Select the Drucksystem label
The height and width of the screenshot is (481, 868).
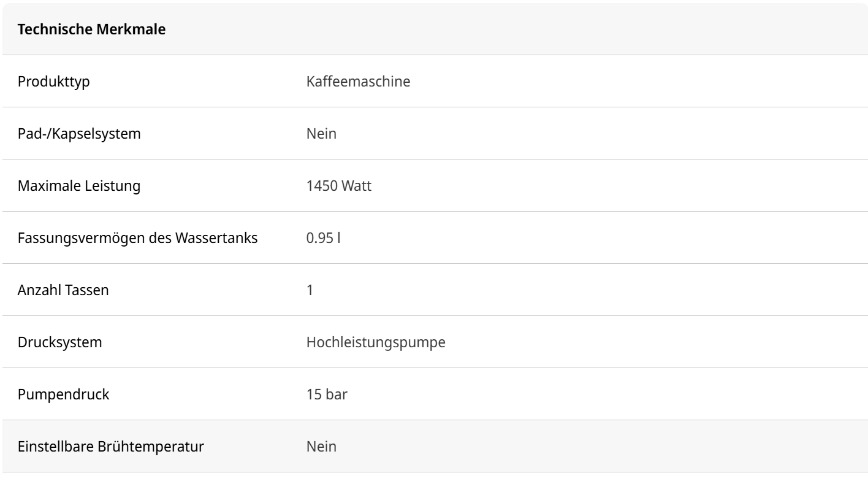click(60, 342)
